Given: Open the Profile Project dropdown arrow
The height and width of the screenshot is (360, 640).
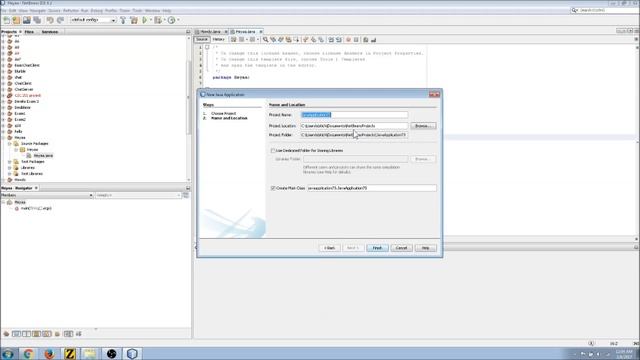Looking at the screenshot, I should pyautogui.click(x=178, y=20).
